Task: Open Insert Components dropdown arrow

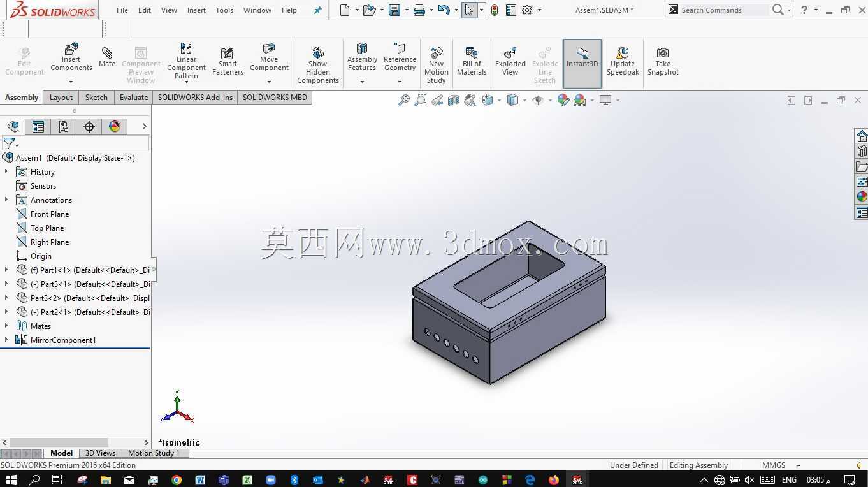Action: pos(71,82)
